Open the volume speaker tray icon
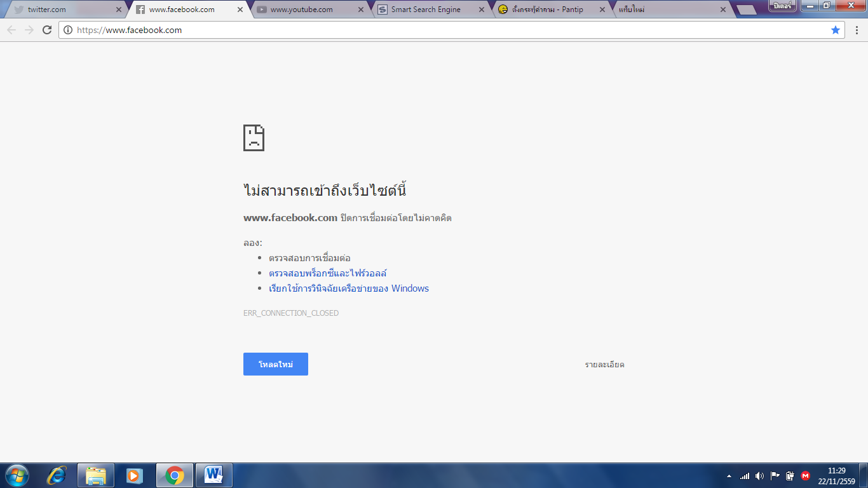This screenshot has width=868, height=488. tap(759, 475)
